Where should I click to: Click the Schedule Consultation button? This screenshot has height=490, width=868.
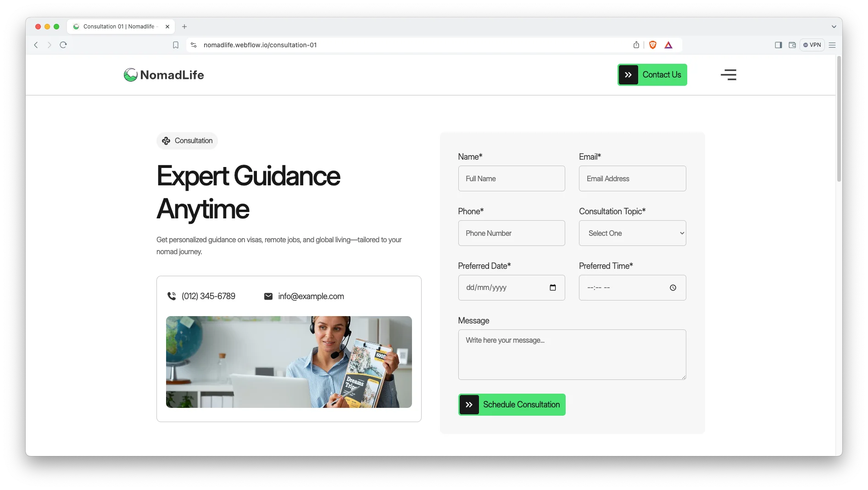coord(512,405)
